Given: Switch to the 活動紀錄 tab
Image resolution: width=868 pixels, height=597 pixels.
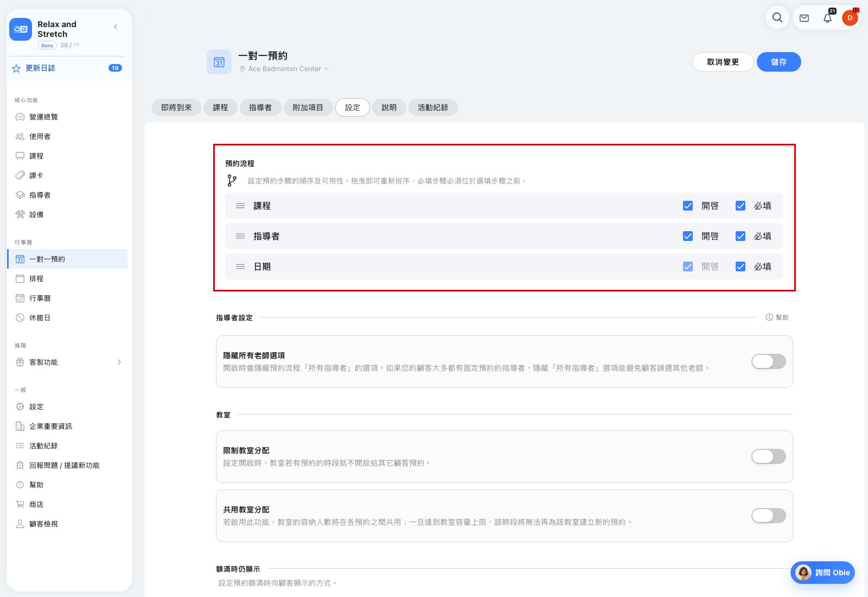Looking at the screenshot, I should click(433, 107).
